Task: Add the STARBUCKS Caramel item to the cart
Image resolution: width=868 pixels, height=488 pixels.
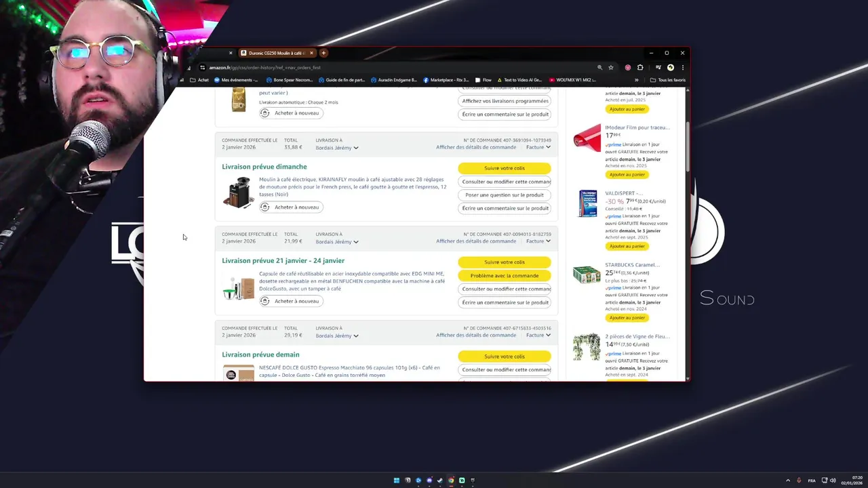Action: click(x=627, y=318)
